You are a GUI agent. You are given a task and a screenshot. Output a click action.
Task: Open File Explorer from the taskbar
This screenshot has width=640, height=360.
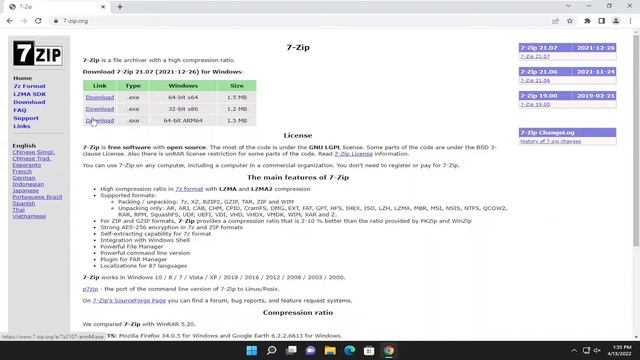coord(330,351)
